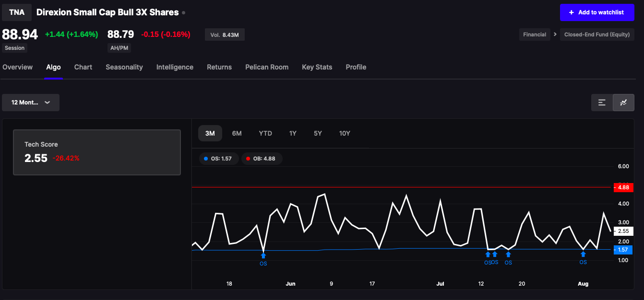Click the TNA ticker badge

17,12
